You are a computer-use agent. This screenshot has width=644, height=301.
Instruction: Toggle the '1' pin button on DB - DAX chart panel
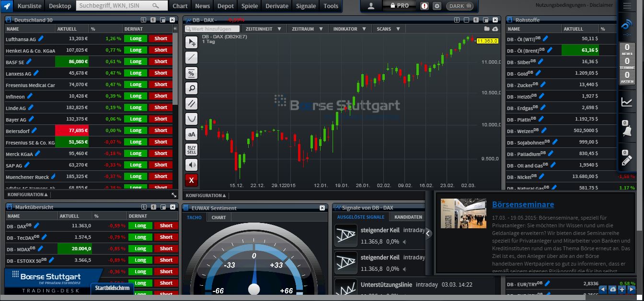click(476, 20)
